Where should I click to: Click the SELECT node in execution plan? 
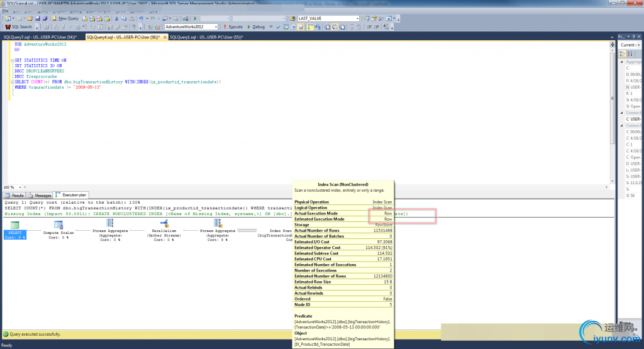(x=15, y=230)
